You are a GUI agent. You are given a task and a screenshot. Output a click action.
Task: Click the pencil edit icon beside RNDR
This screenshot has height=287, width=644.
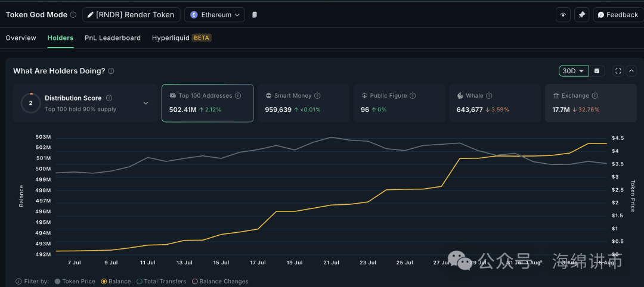[91, 15]
